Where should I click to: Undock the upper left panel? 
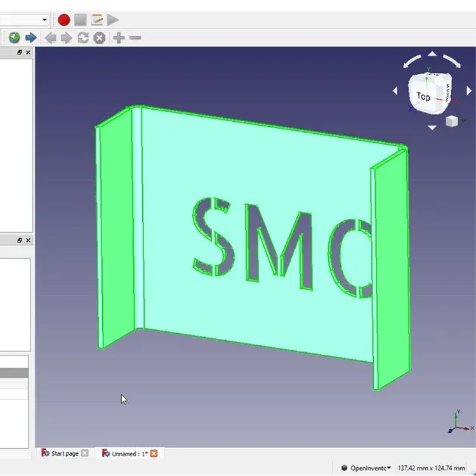[x=20, y=53]
